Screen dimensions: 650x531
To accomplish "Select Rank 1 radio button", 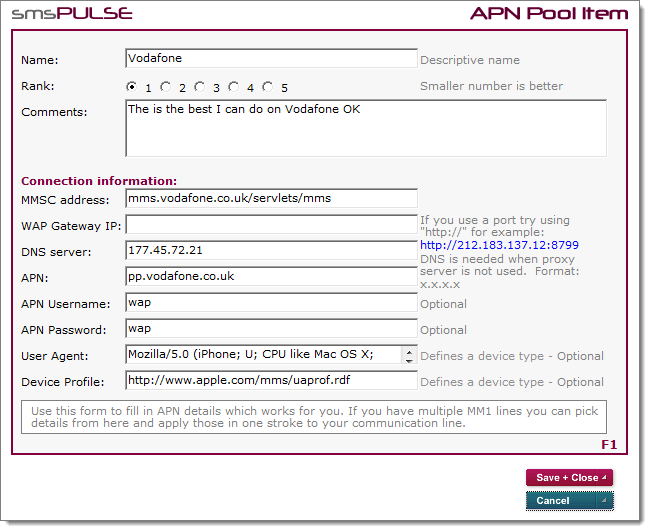I will pyautogui.click(x=132, y=86).
